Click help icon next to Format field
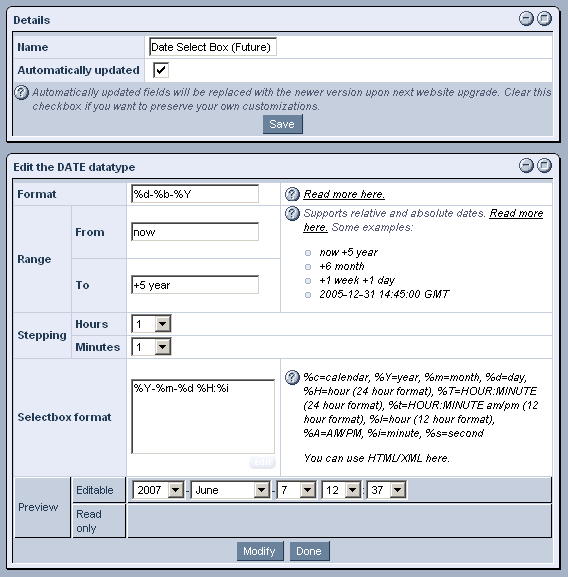Viewport: 568px width, 577px height. tap(292, 194)
